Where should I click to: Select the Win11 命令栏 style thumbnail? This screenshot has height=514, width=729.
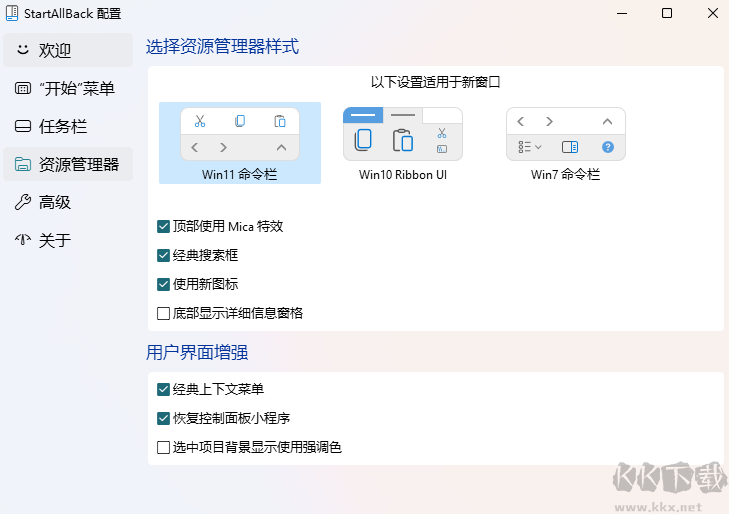(x=240, y=136)
